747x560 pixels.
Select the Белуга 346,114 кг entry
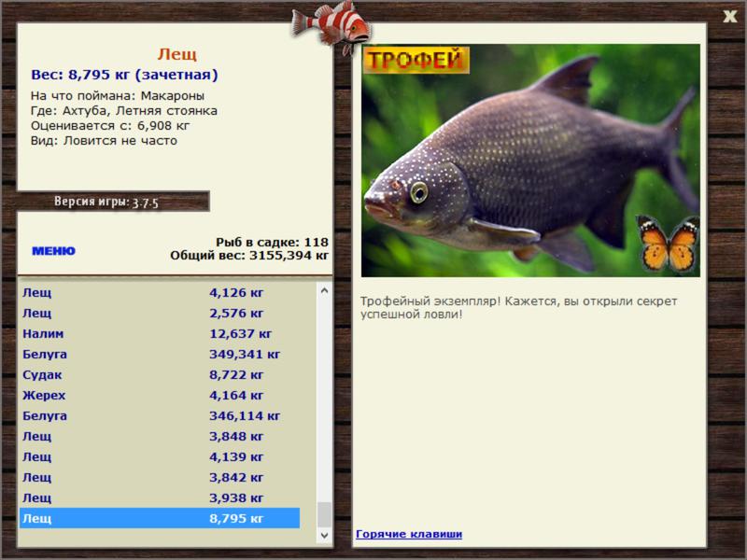(x=160, y=415)
